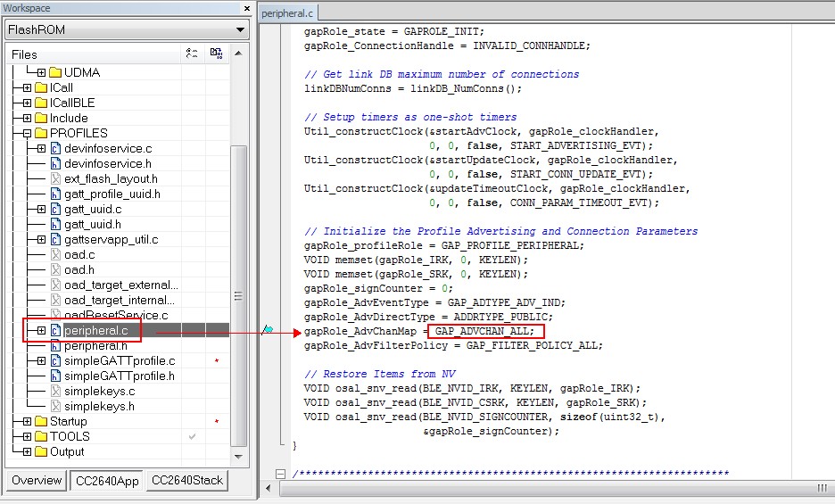Viewport: 835px width, 504px height.
Task: Select oadResetService.c file entry
Action: (116, 316)
